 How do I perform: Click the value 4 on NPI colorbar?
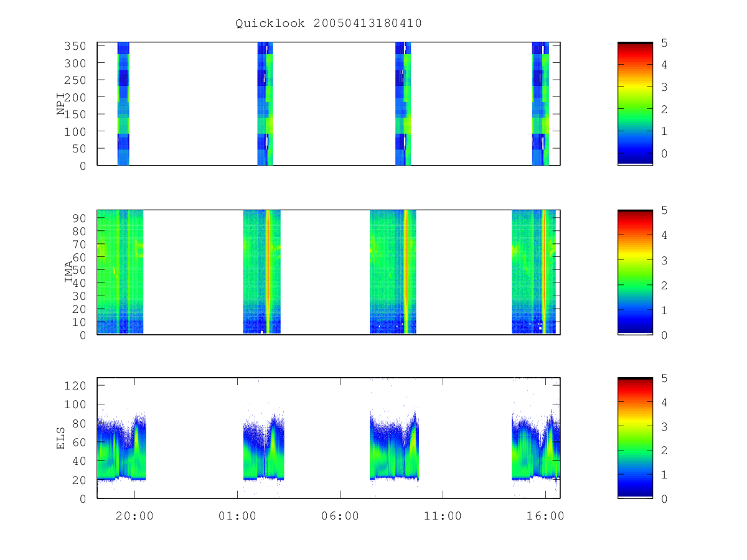663,65
